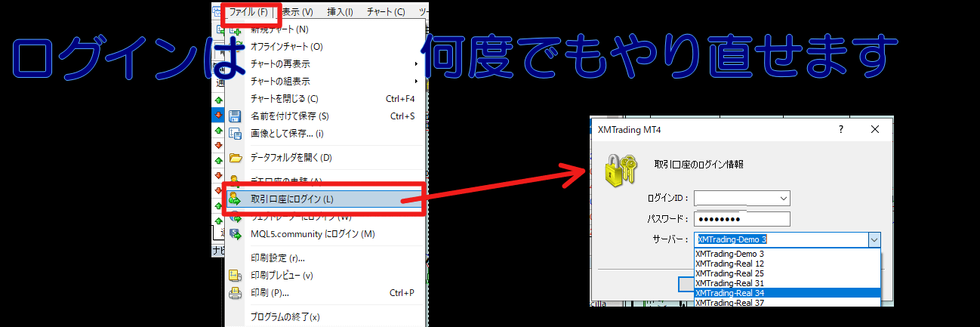
Task: Click the 画像として保存 icon
Action: [235, 134]
